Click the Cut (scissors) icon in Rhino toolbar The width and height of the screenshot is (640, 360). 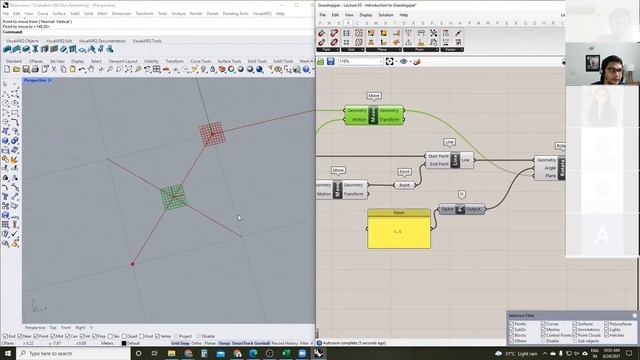54,69
